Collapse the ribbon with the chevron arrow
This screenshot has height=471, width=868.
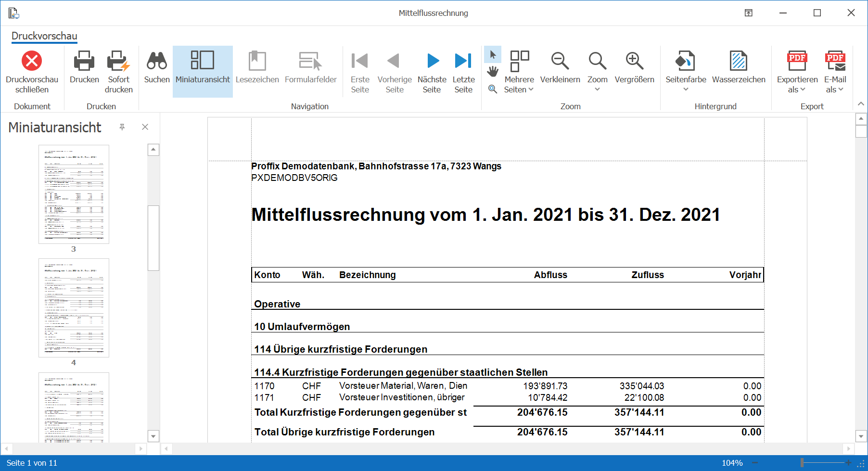click(x=861, y=104)
